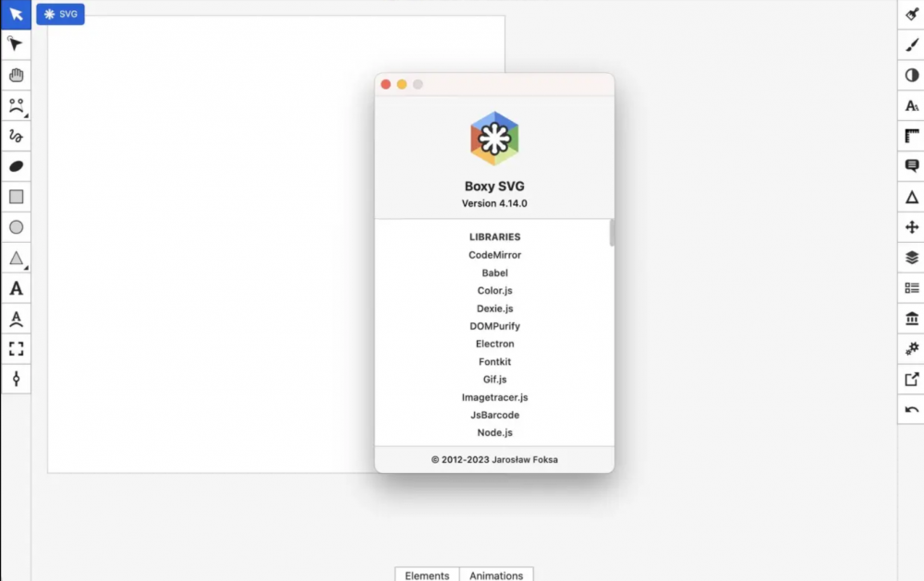Select the vertical line-and-node tool
This screenshot has width=924, height=581.
click(16, 379)
